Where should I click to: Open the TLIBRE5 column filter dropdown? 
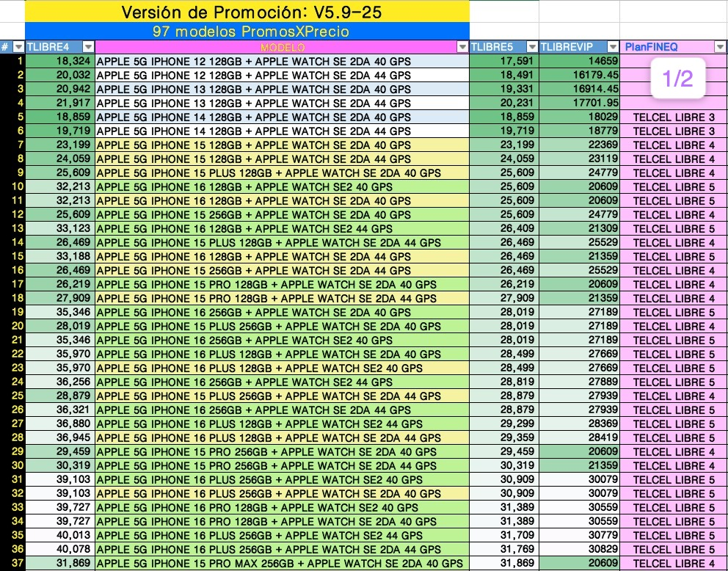pyautogui.click(x=532, y=47)
